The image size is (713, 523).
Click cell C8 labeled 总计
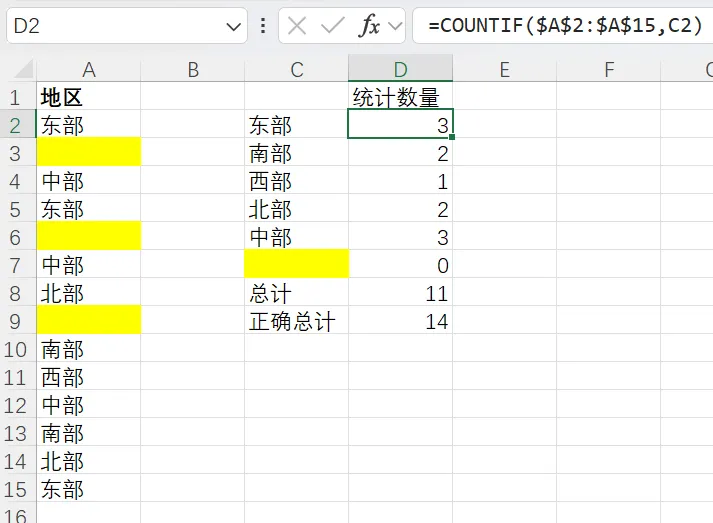296,294
